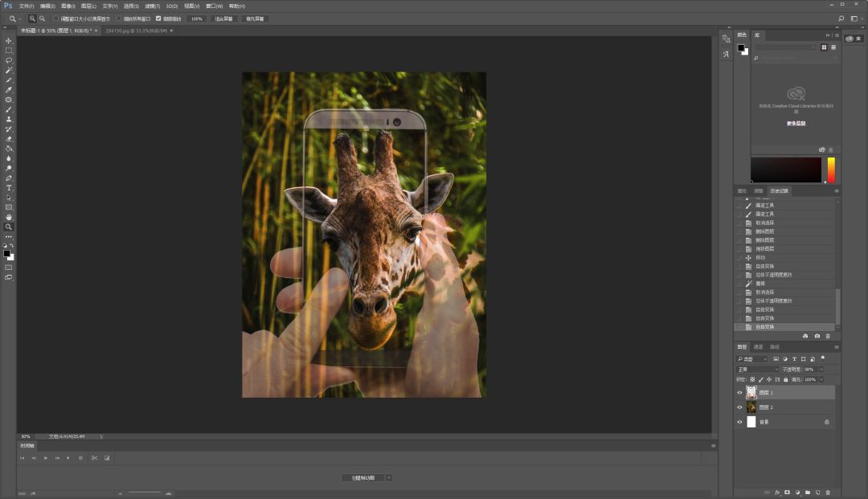
Task: Select the Lasso tool
Action: (9, 60)
